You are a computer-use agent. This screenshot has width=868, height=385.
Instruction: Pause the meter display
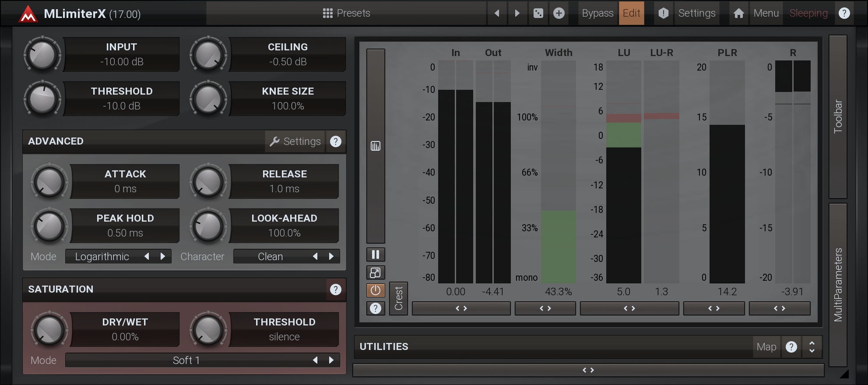376,254
